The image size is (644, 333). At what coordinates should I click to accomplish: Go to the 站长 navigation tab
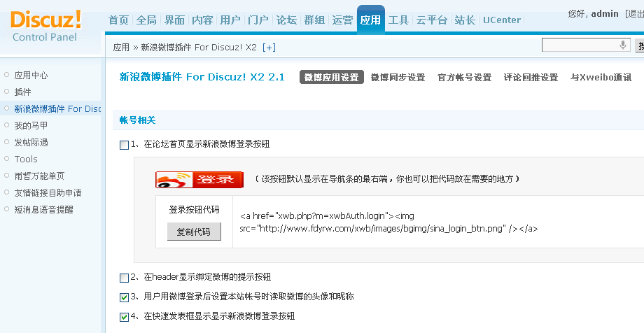(x=465, y=20)
